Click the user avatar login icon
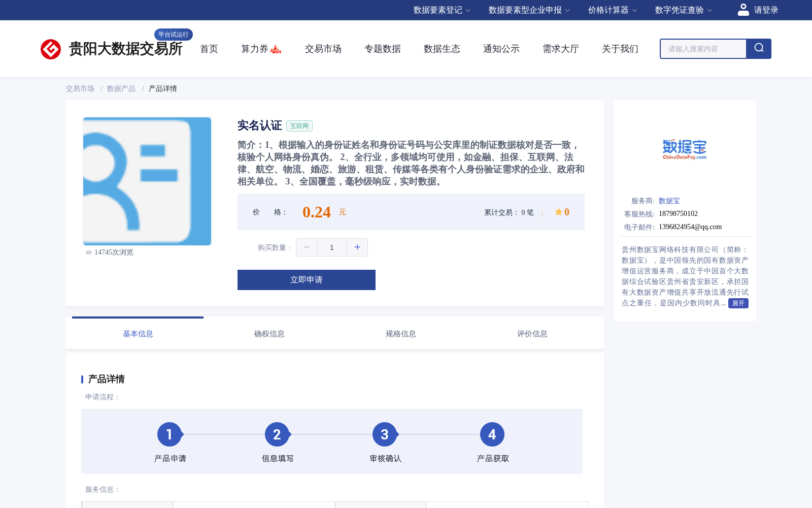The height and width of the screenshot is (508, 812). click(x=743, y=10)
